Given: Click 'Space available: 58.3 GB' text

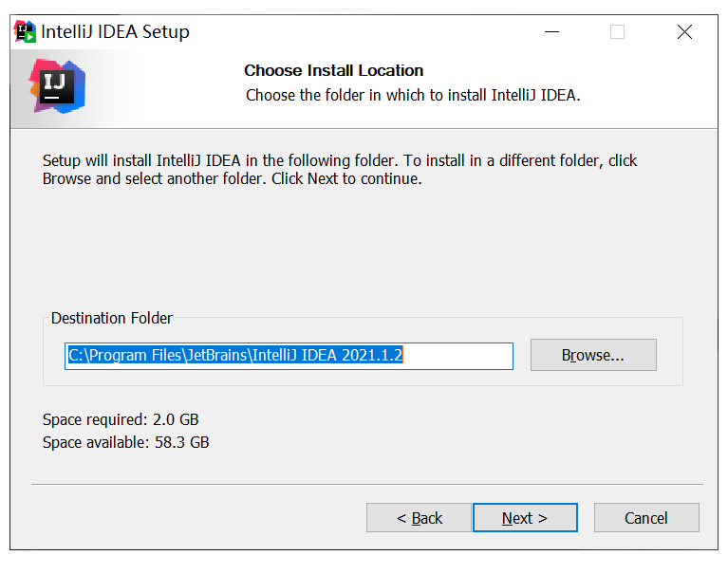Looking at the screenshot, I should click(x=126, y=442).
